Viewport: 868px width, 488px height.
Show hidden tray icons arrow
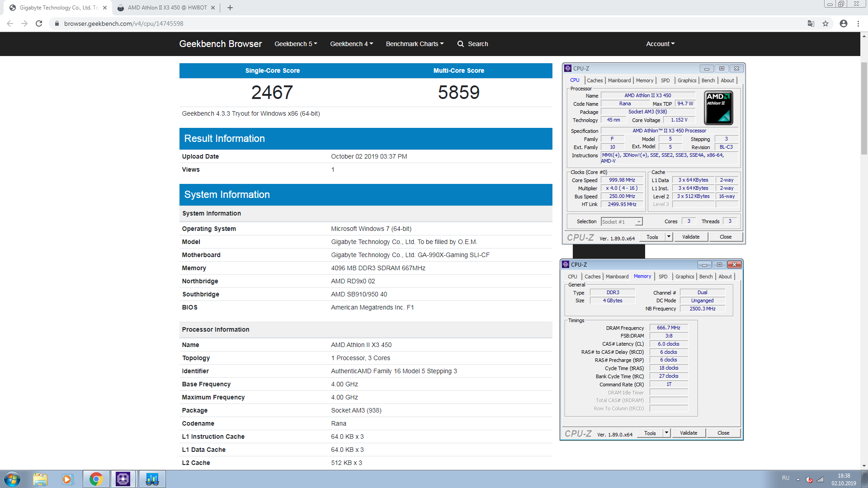[798, 479]
